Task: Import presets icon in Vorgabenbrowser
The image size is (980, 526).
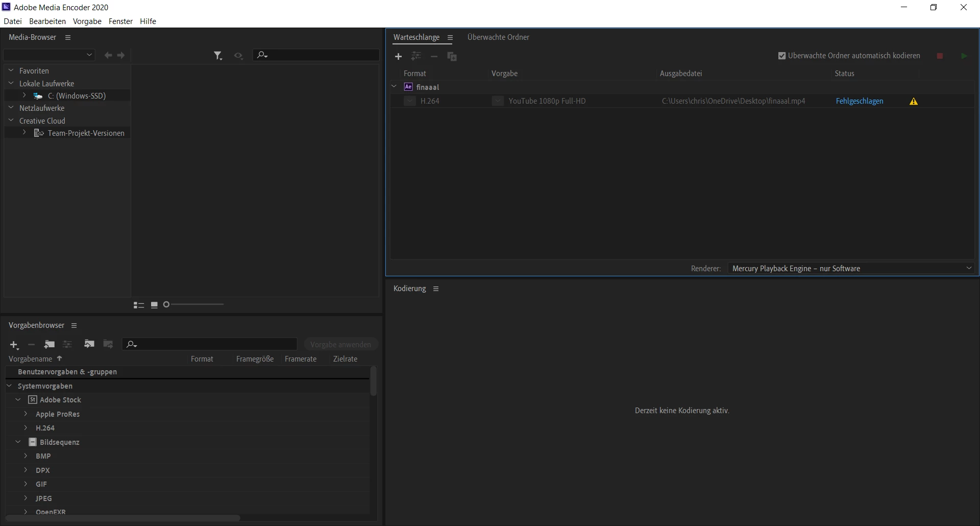Action: coord(89,344)
